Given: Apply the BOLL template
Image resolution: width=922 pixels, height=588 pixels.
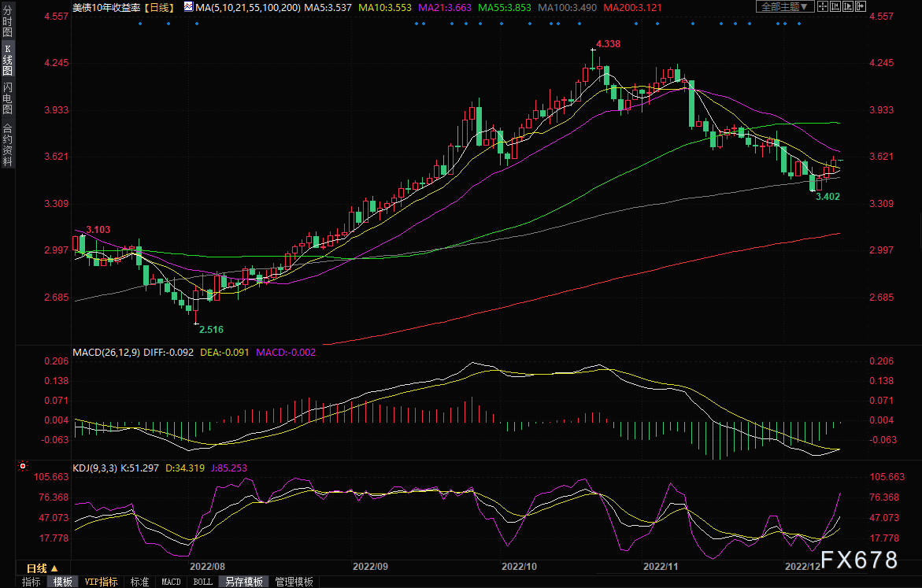Looking at the screenshot, I should coord(203,582).
